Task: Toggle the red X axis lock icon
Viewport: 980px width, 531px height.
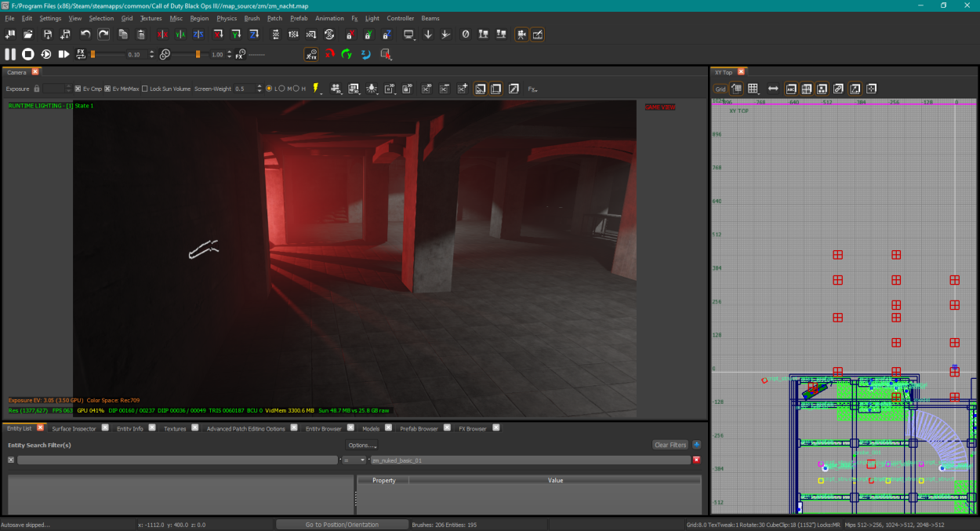Action: (350, 35)
